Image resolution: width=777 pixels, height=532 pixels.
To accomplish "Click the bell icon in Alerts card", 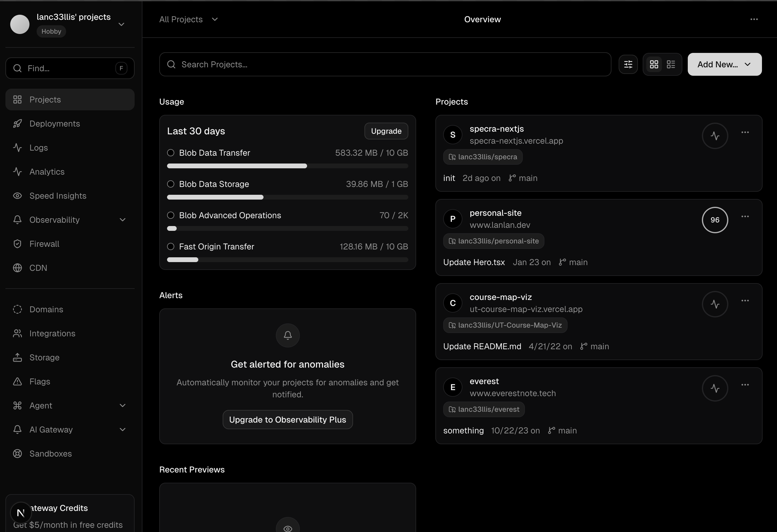I will tap(288, 335).
